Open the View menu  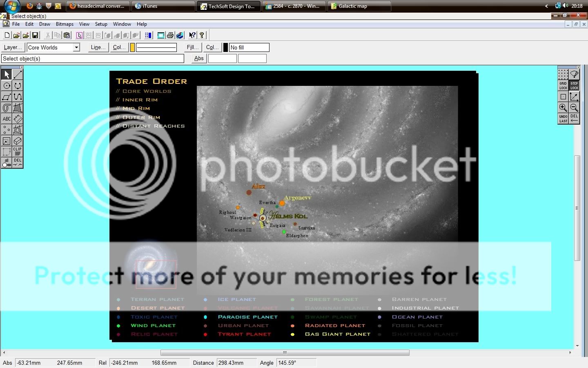pyautogui.click(x=84, y=24)
